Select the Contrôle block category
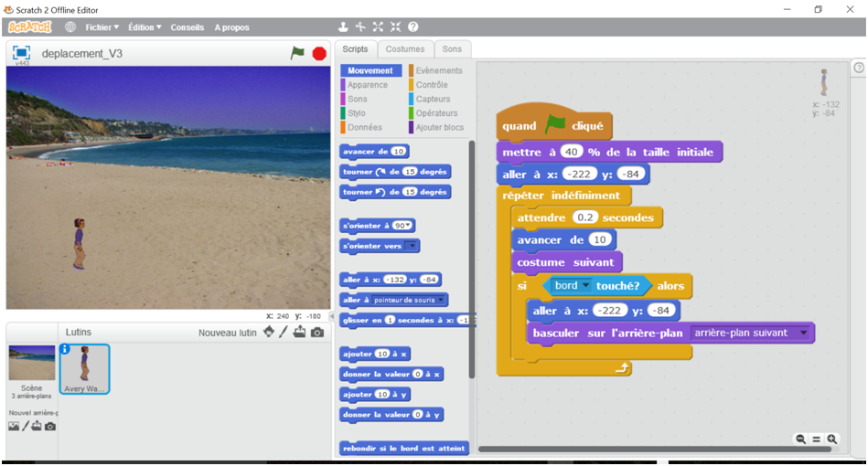 (431, 85)
